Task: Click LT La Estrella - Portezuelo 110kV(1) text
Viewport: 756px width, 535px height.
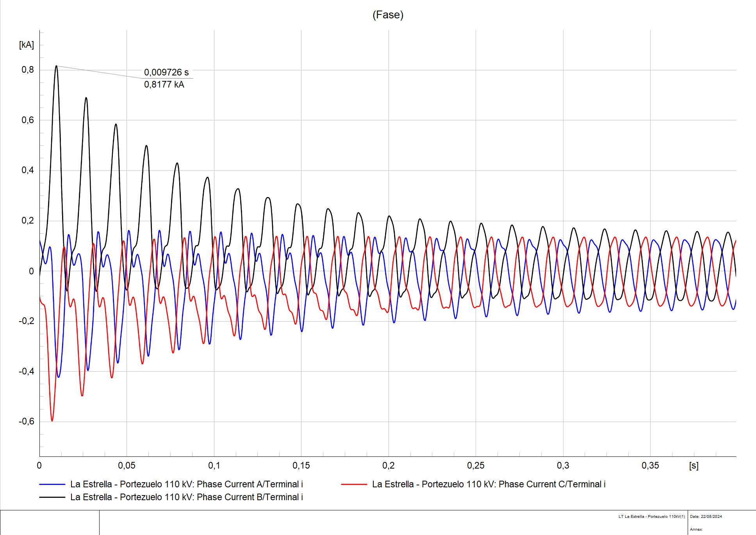Action: (x=651, y=516)
